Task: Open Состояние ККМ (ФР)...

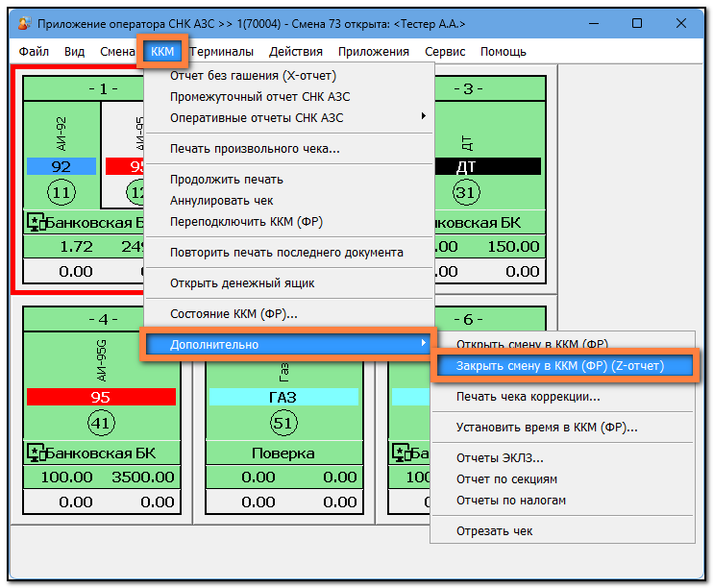Action: pyautogui.click(x=288, y=314)
